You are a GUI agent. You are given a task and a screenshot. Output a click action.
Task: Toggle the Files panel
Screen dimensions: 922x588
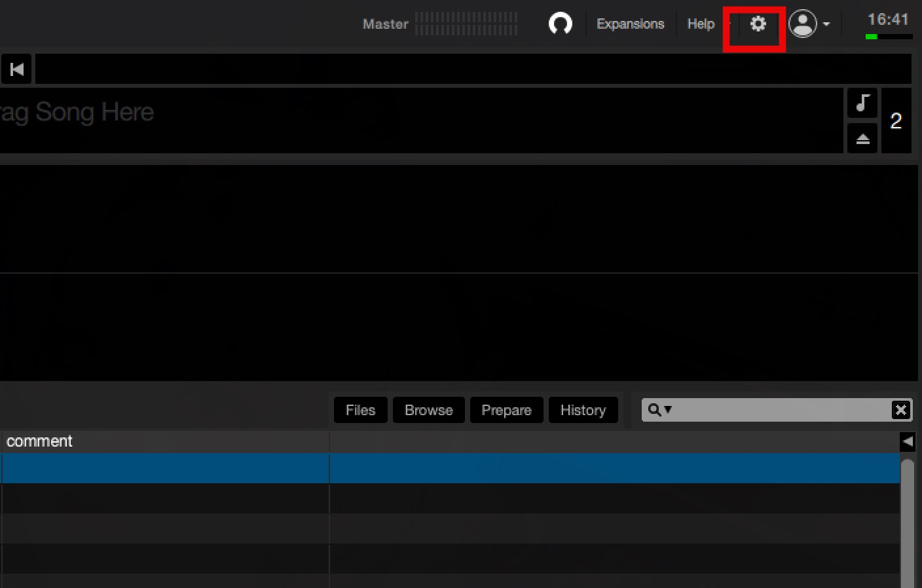[x=360, y=410]
